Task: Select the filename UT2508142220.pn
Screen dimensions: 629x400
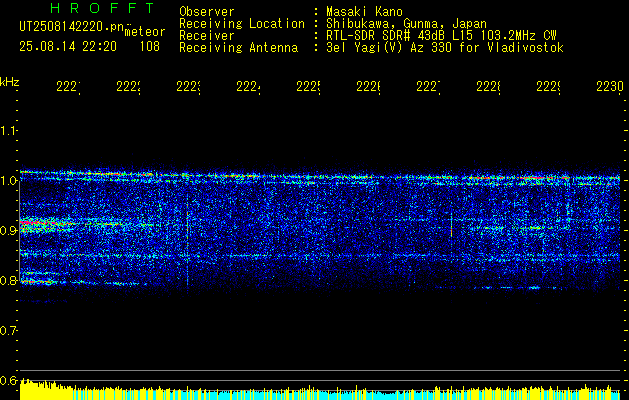Action: 71,27
